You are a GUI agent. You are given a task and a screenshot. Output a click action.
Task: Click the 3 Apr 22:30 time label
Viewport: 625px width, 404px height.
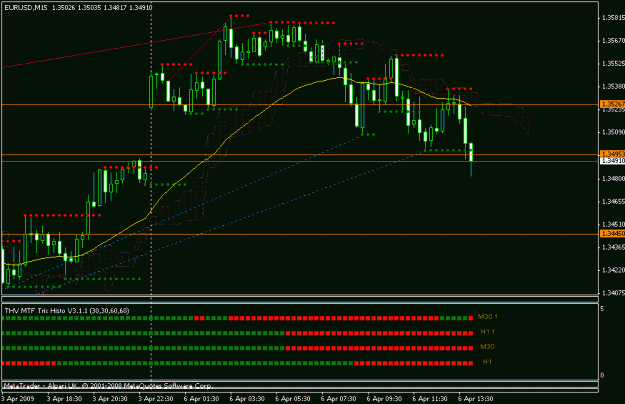[156, 398]
